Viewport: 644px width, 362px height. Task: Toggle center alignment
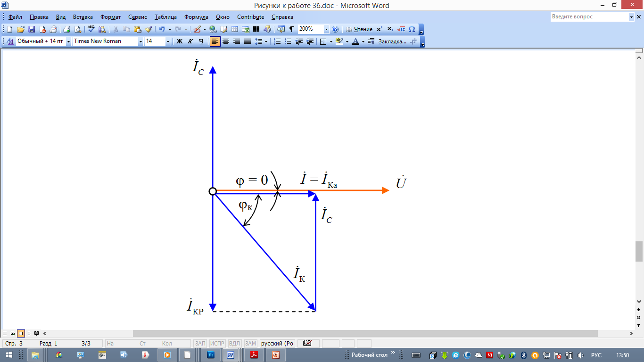click(226, 41)
